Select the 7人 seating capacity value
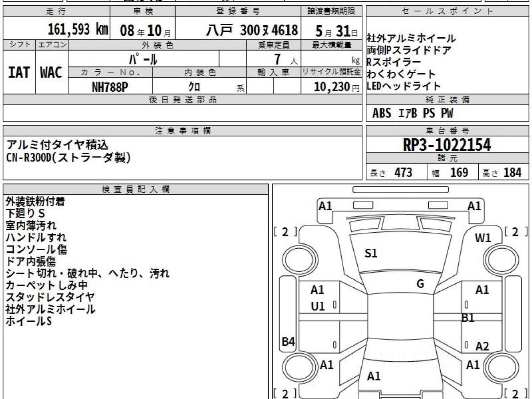Image resolution: width=532 pixels, height=399 pixels. 286,59
